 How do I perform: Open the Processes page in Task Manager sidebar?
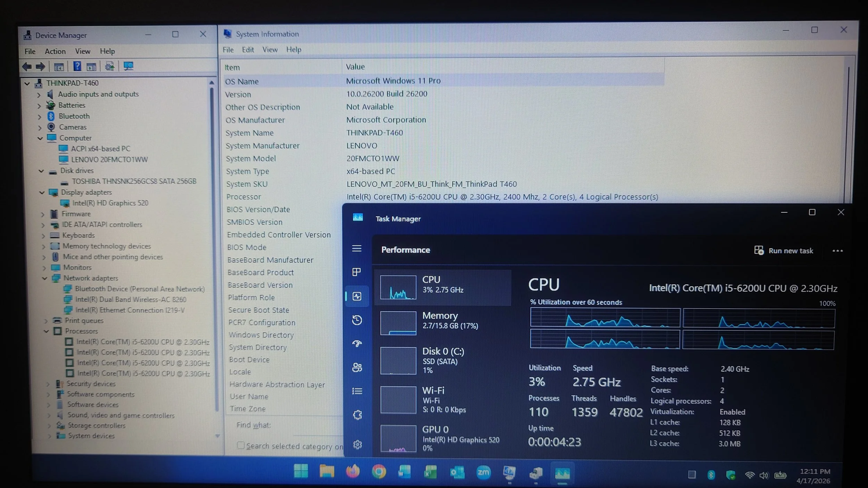point(357,272)
